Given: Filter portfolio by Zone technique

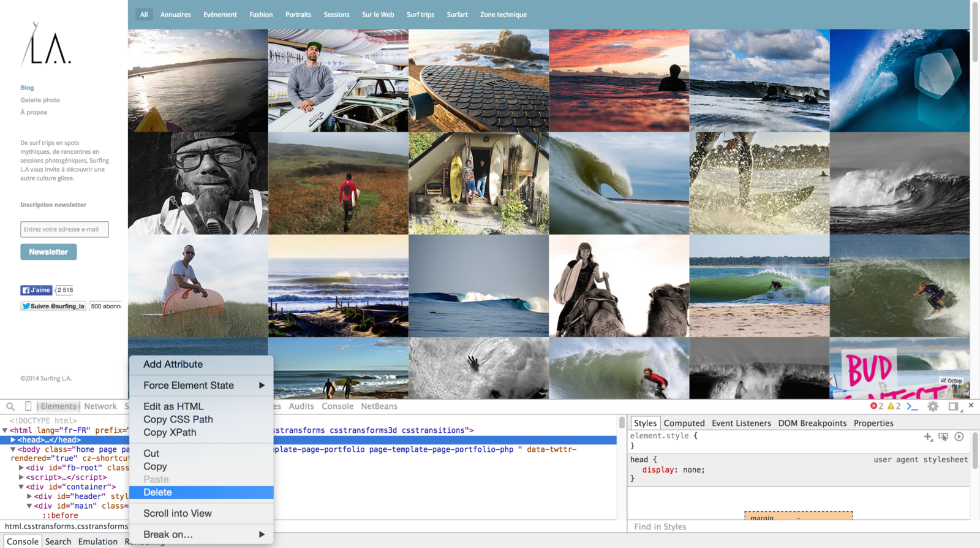Looking at the screenshot, I should tap(503, 15).
